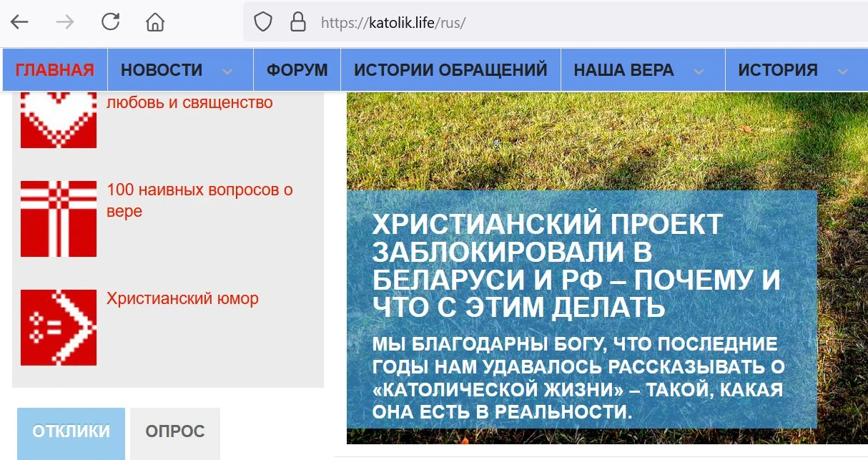
Task: Open the browser home page icon
Action: click(x=155, y=22)
